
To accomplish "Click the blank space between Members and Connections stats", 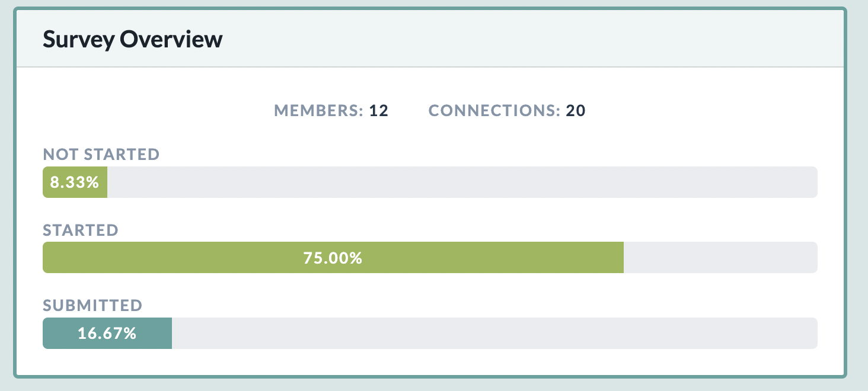I will (x=409, y=111).
